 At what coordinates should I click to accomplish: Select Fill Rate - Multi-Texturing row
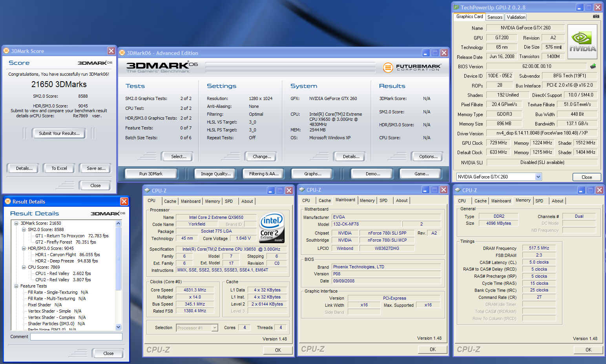click(57, 298)
